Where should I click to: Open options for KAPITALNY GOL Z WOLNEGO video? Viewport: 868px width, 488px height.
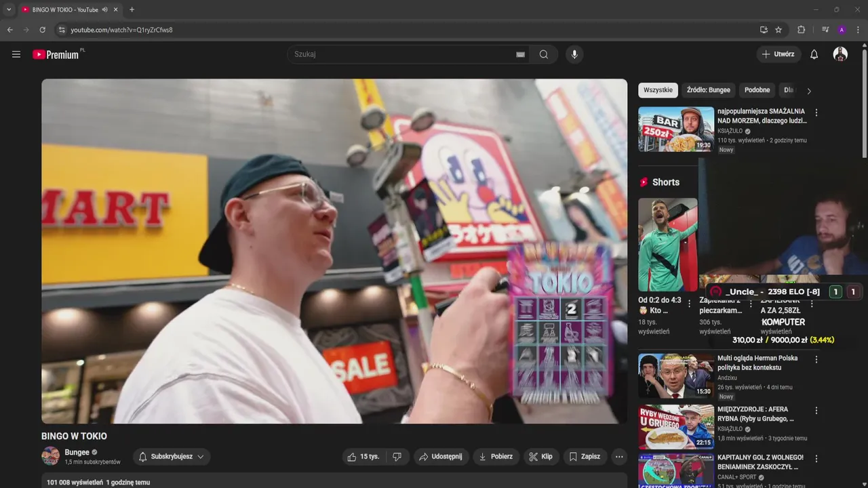click(x=816, y=459)
